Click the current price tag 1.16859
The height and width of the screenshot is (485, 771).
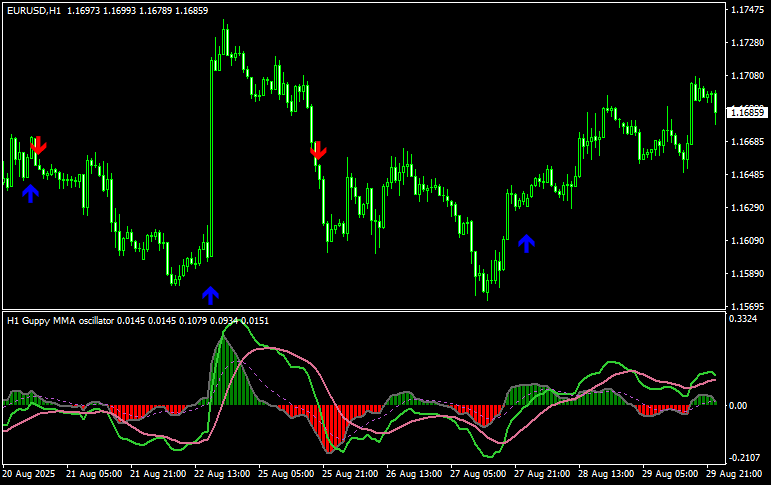pyautogui.click(x=747, y=113)
